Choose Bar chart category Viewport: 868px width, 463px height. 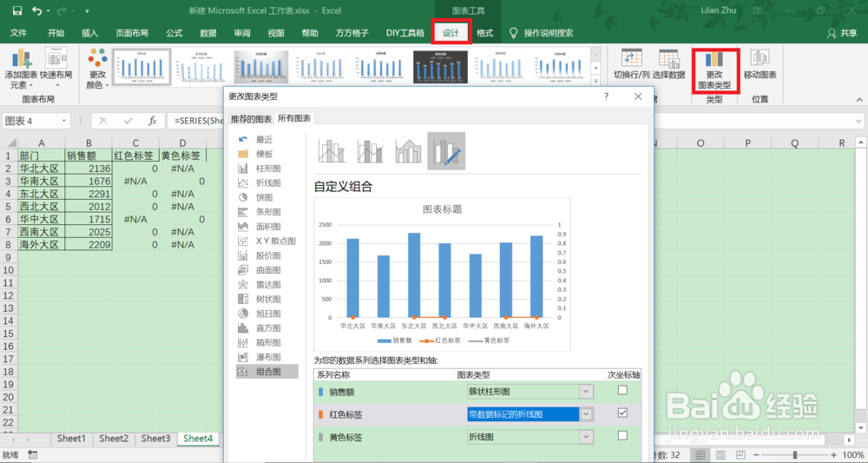267,212
